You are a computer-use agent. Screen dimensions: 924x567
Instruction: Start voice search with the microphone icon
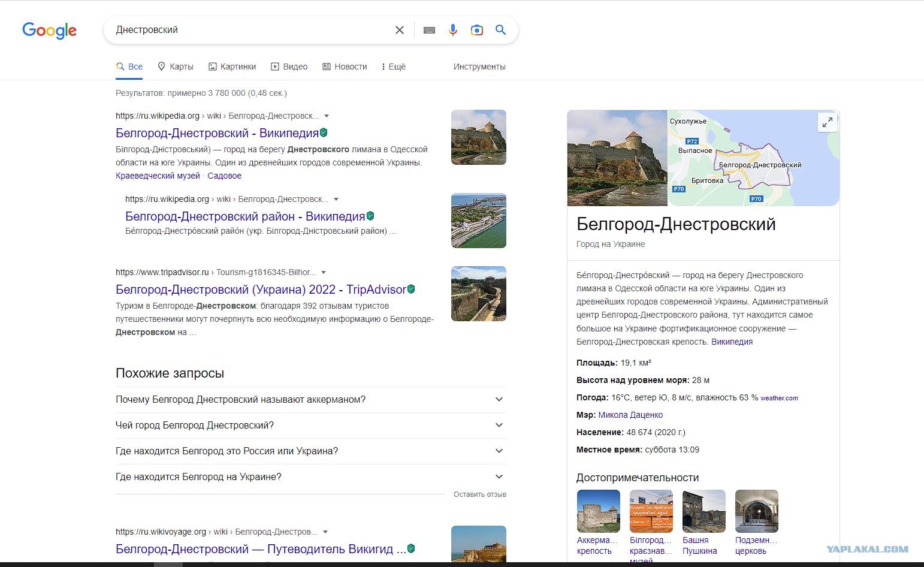[453, 30]
